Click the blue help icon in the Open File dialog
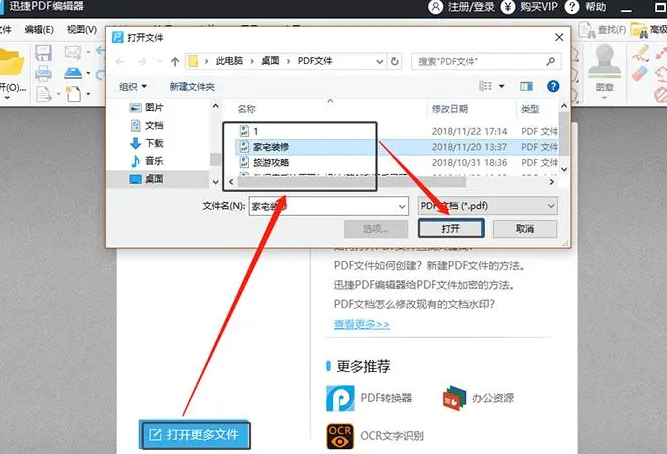Screen dimensions: 667x454 pyautogui.click(x=553, y=86)
